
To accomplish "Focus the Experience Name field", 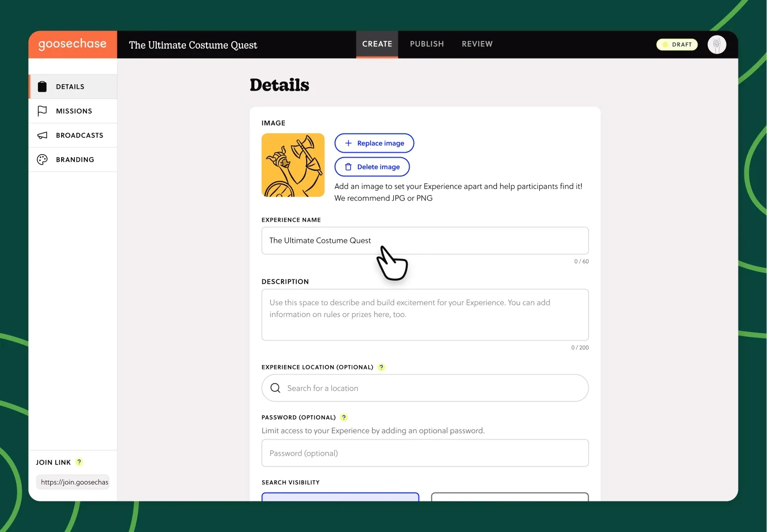I will pyautogui.click(x=425, y=240).
